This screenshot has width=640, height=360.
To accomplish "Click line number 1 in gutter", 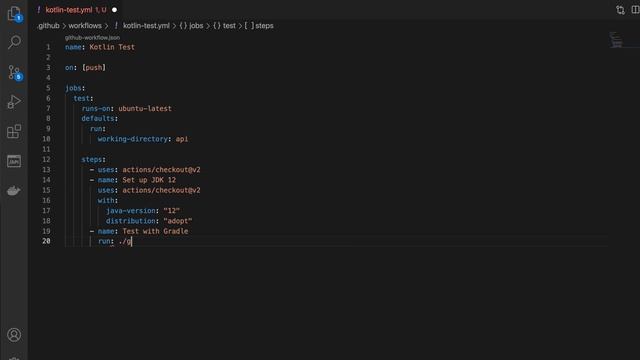I will tap(48, 47).
